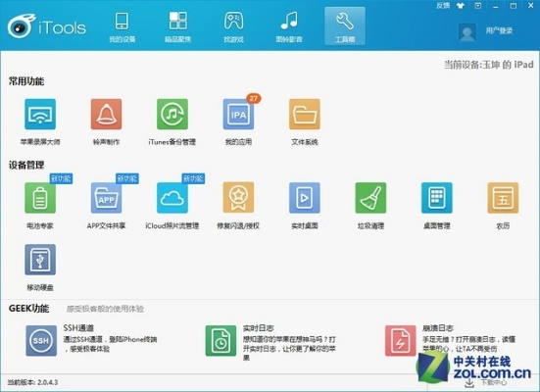Switch to 图铃影音 media tab
This screenshot has width=540, height=392.
point(289,26)
